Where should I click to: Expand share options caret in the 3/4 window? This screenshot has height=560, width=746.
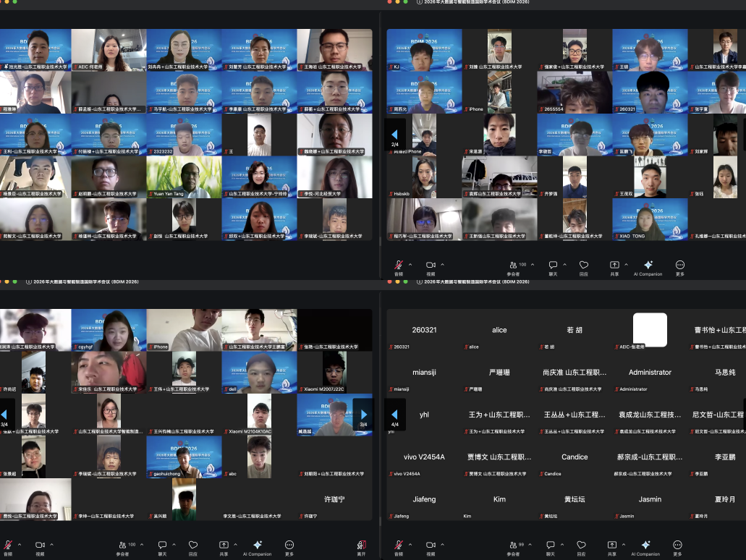point(235,545)
